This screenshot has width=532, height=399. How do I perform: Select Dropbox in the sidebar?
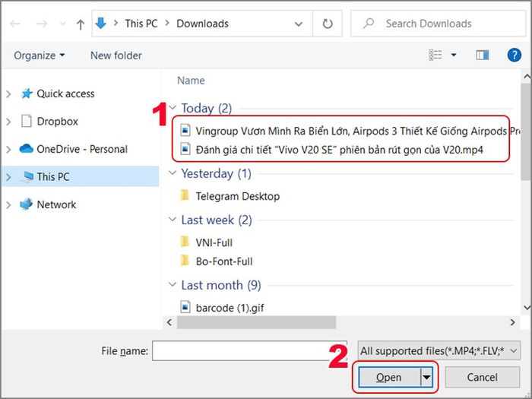(57, 122)
